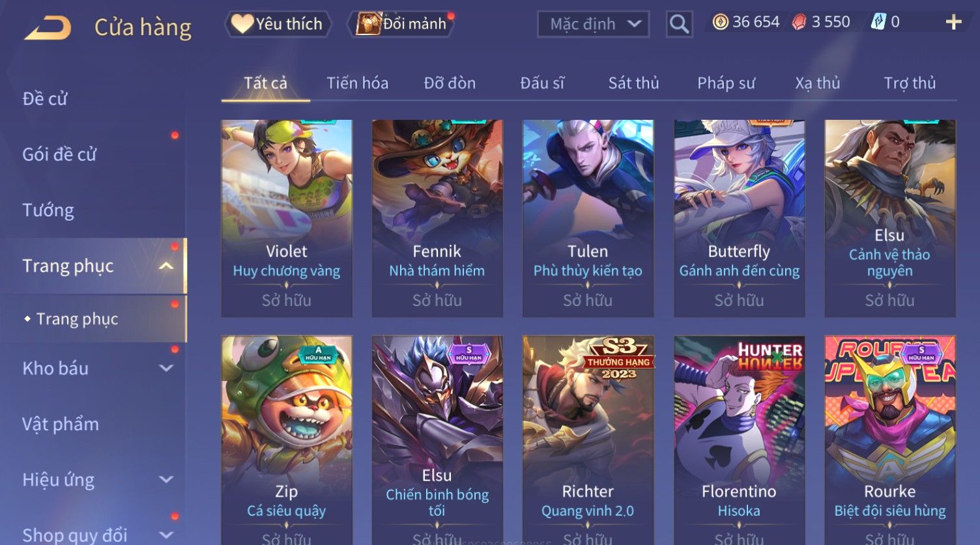Select the Florentino Hisoka skin card
Viewport: 980px width, 545px height.
pyautogui.click(x=739, y=440)
